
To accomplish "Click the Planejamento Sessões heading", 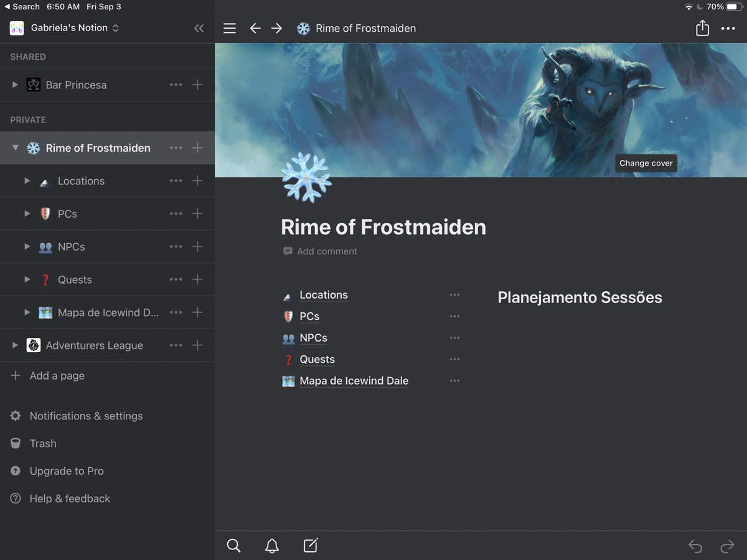I will (580, 297).
